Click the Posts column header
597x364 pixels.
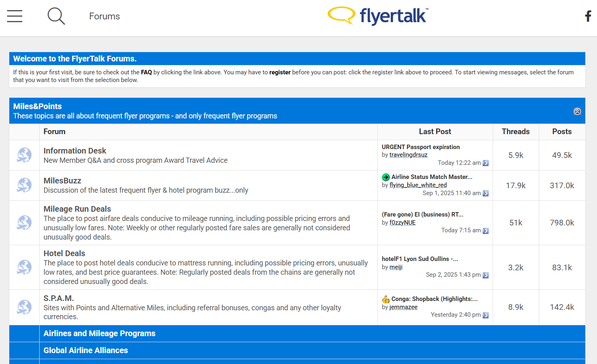[x=562, y=132]
